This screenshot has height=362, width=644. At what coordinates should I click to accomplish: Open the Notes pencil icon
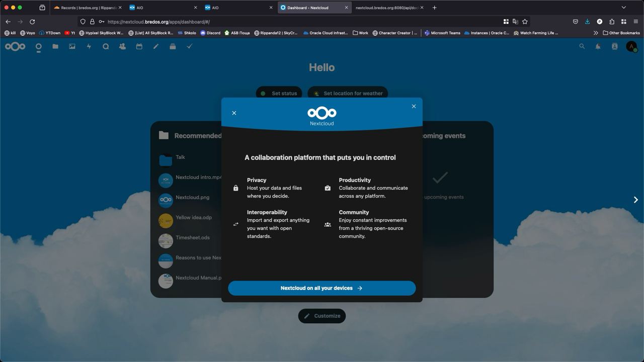[x=156, y=46]
